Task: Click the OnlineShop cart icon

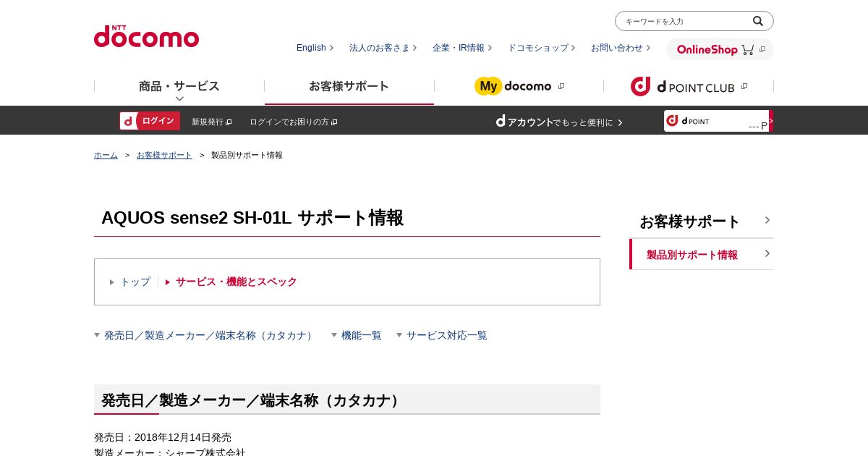Action: [747, 50]
